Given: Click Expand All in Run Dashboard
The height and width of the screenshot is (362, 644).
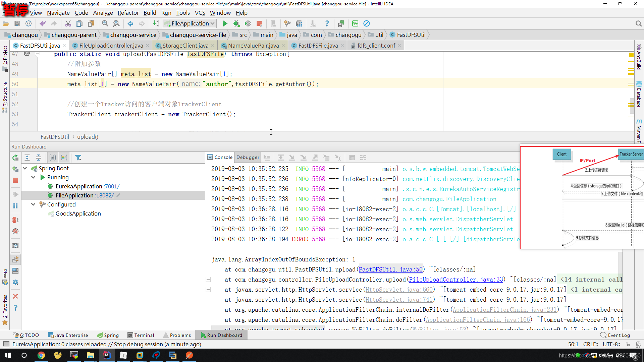Looking at the screenshot, I should 27,158.
